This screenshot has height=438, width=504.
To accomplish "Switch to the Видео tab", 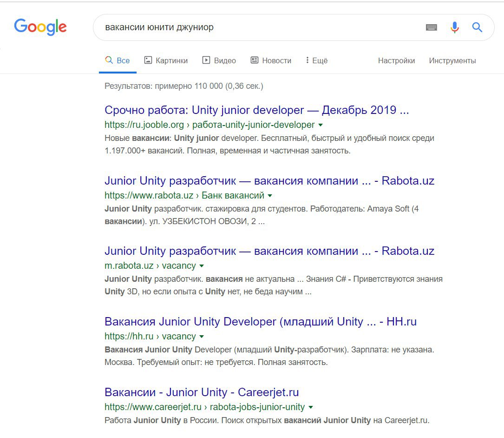I will (x=219, y=60).
